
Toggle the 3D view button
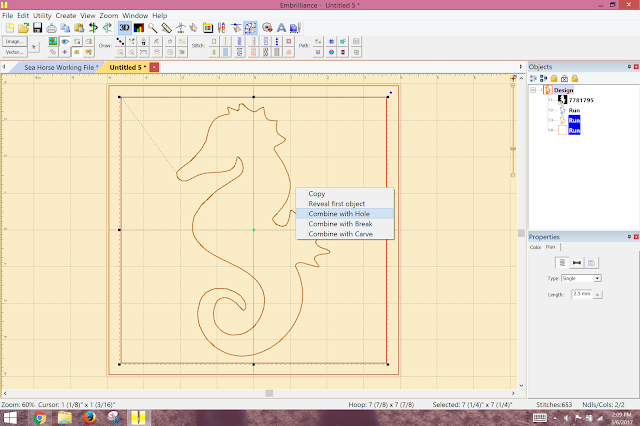pyautogui.click(x=124, y=27)
